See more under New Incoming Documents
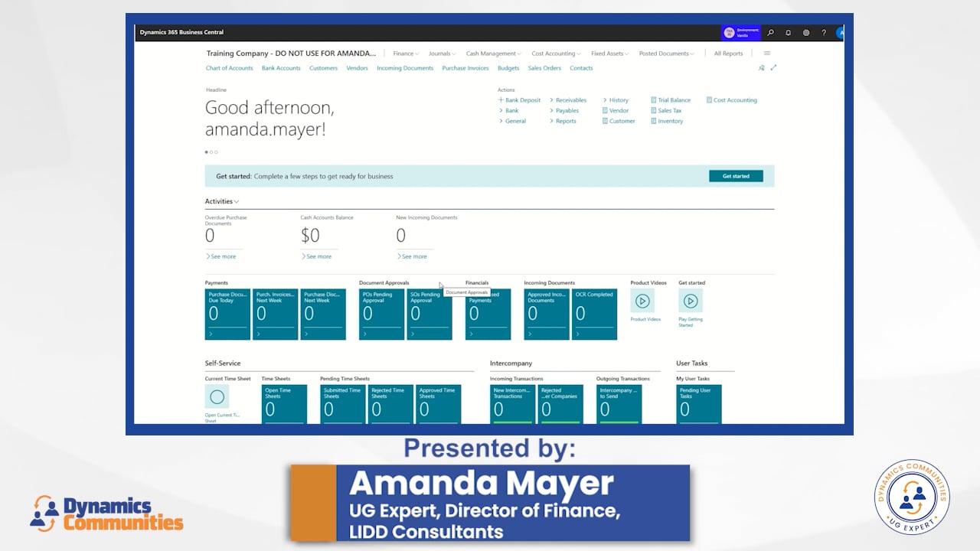 coord(412,256)
